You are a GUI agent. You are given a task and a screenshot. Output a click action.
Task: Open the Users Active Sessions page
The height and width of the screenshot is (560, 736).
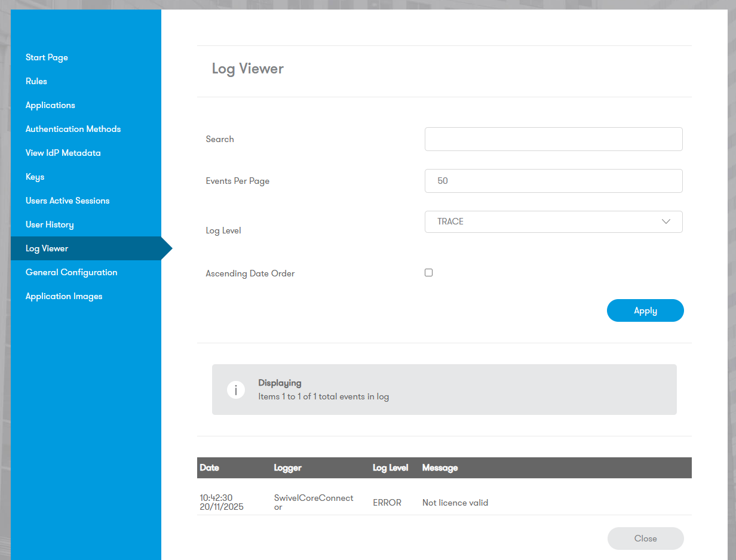point(67,200)
